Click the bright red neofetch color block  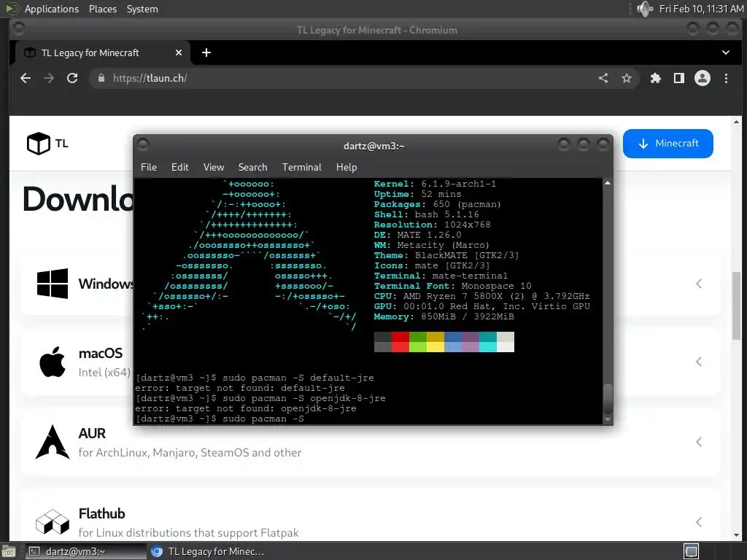[x=400, y=347]
